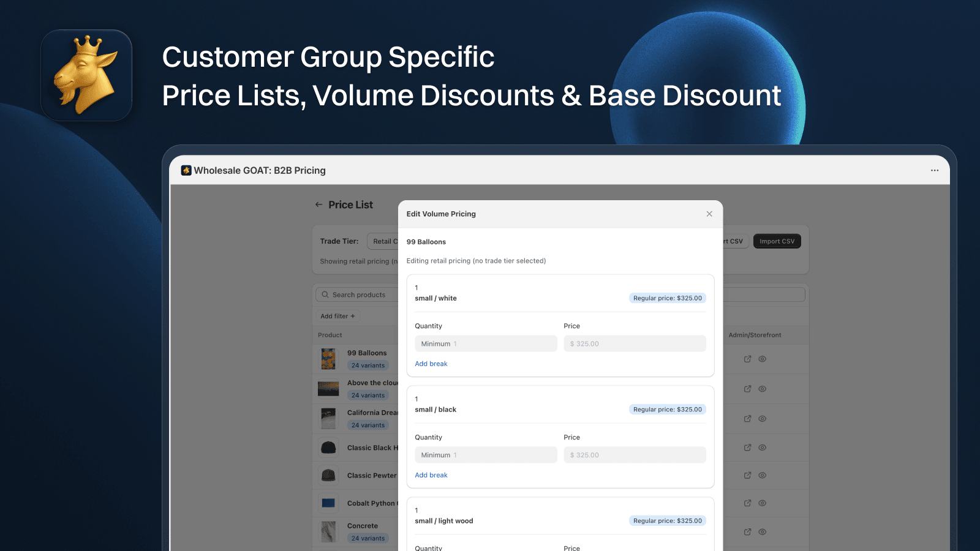The height and width of the screenshot is (551, 980).
Task: Click Minimum quantity field for small / black
Action: point(486,455)
